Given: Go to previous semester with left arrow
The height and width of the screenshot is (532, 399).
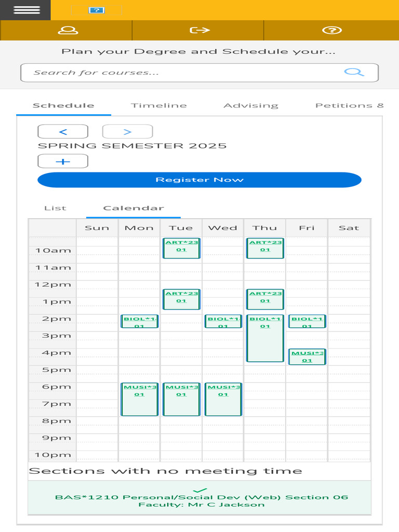Looking at the screenshot, I should pyautogui.click(x=63, y=131).
